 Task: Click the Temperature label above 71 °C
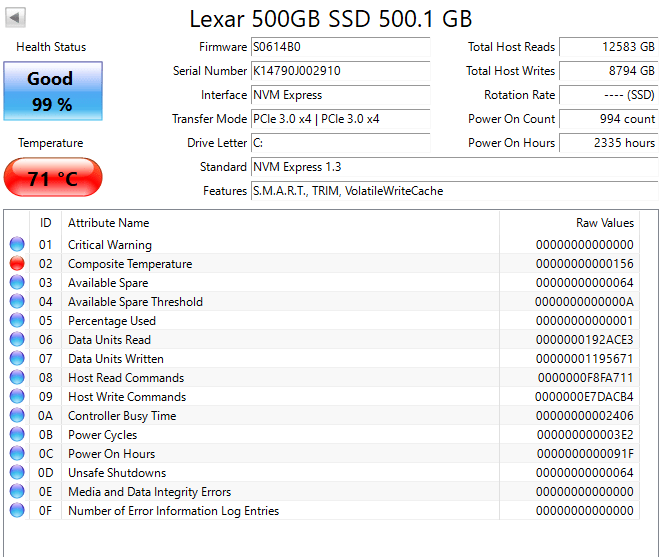tap(51, 143)
